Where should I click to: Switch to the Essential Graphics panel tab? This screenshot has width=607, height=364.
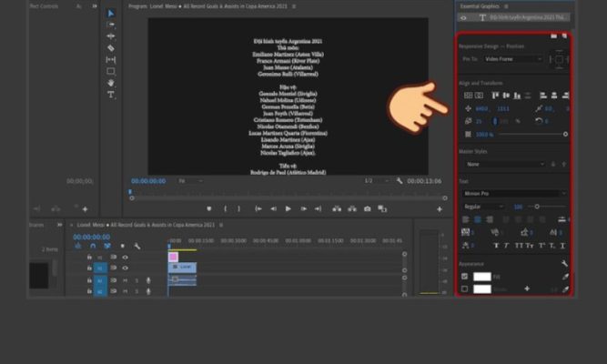tap(481, 5)
